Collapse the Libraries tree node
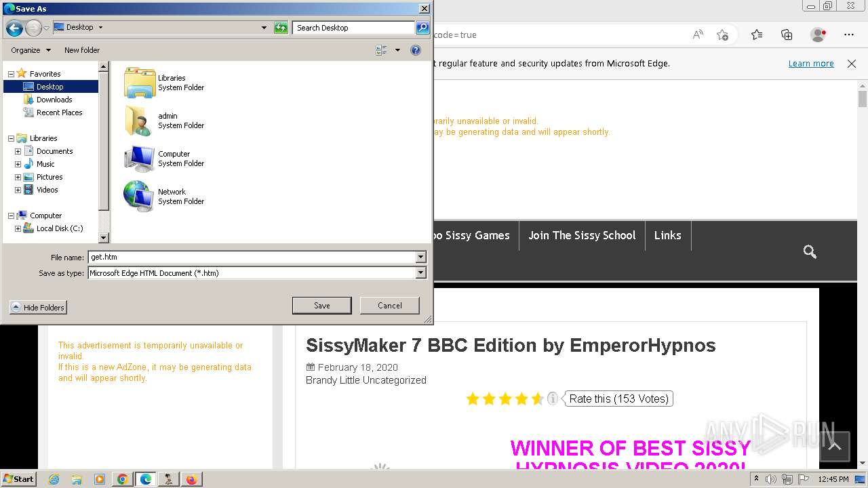Screen dimensions: 868x488 tap(11, 138)
